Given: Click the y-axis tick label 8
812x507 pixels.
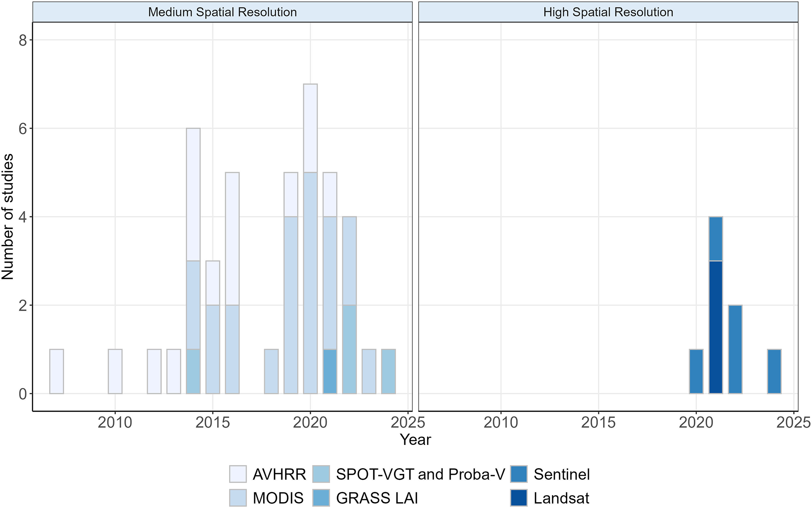Looking at the screenshot, I should tap(24, 40).
